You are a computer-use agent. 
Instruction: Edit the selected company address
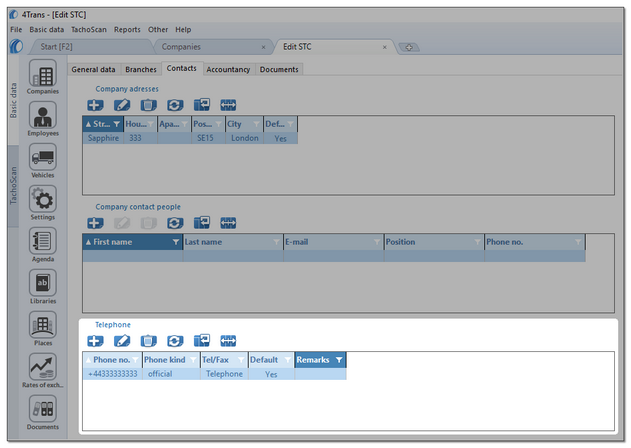tap(122, 105)
